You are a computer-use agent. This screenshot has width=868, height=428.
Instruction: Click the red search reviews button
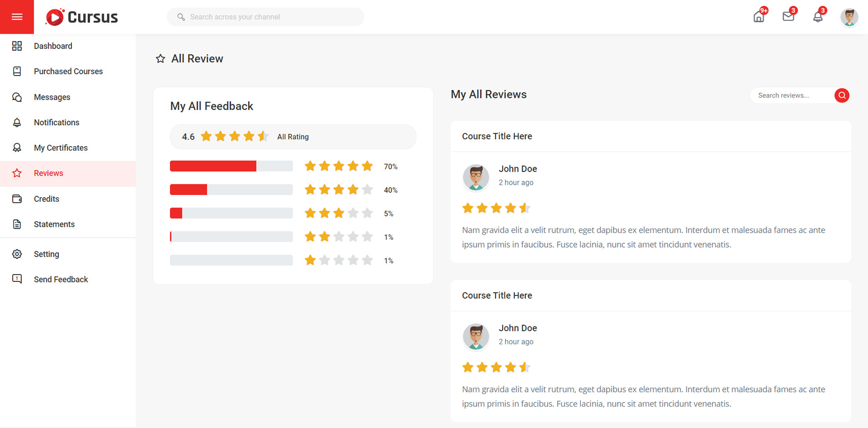point(842,96)
